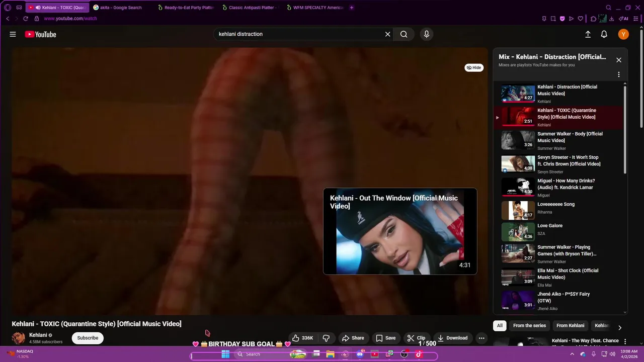The height and width of the screenshot is (362, 644).
Task: Subscribe to Kehlani's channel
Action: click(88, 338)
